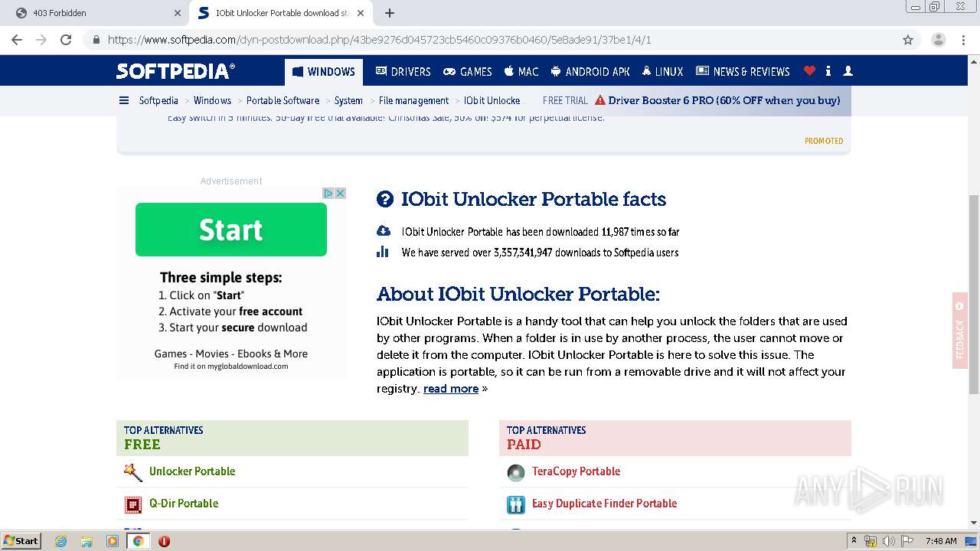Viewport: 980px width, 551px height.
Task: Go to Windows breadcrumb link
Action: (x=212, y=100)
